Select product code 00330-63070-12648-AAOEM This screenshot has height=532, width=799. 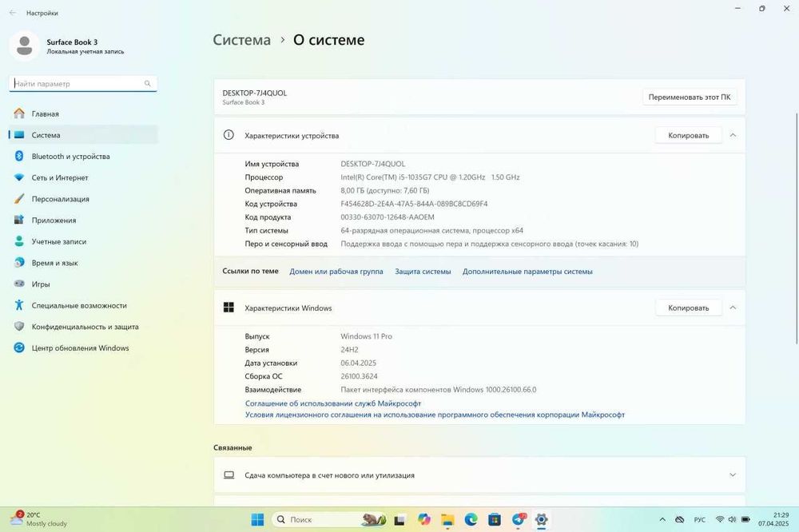(388, 217)
